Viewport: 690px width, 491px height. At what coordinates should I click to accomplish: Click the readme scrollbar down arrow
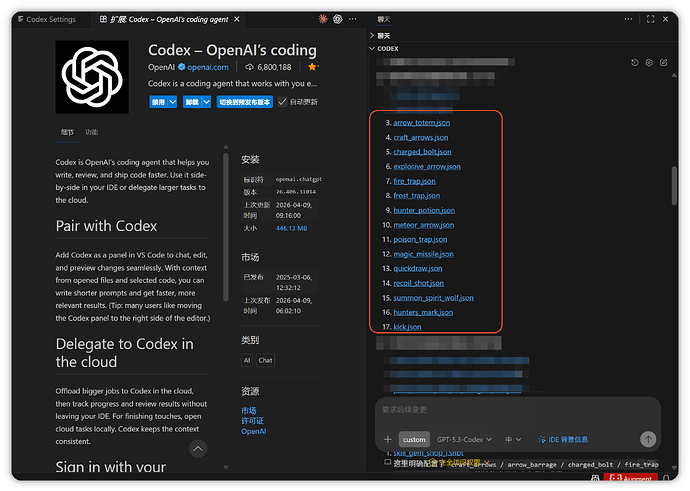click(226, 467)
